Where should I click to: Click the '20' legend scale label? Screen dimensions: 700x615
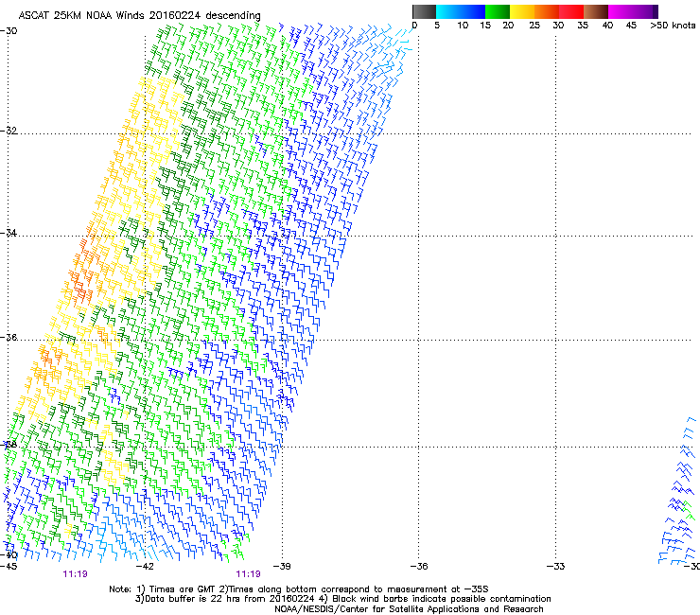[x=508, y=26]
